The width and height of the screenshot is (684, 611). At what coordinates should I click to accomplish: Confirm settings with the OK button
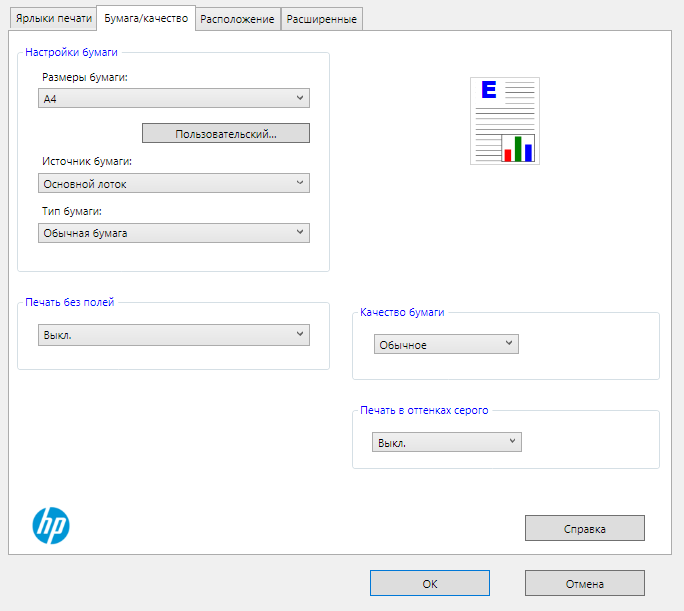tap(430, 583)
